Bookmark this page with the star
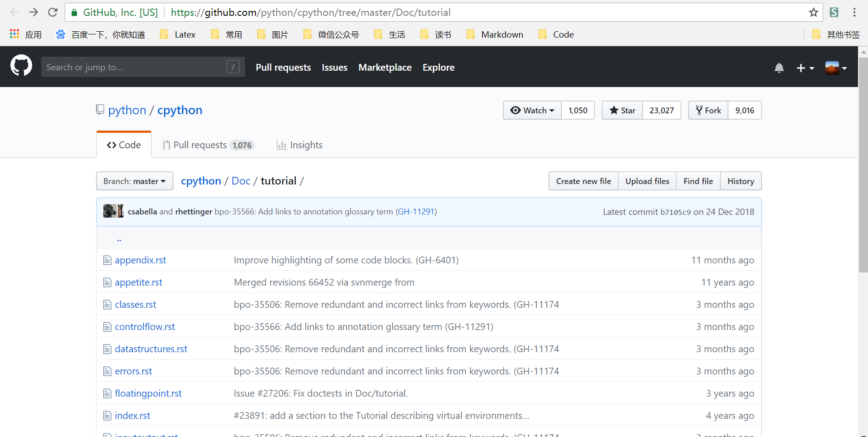 tap(813, 12)
